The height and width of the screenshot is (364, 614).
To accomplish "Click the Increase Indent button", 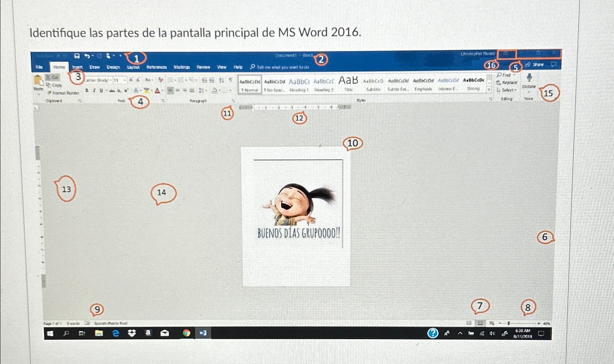I will tap(212, 80).
